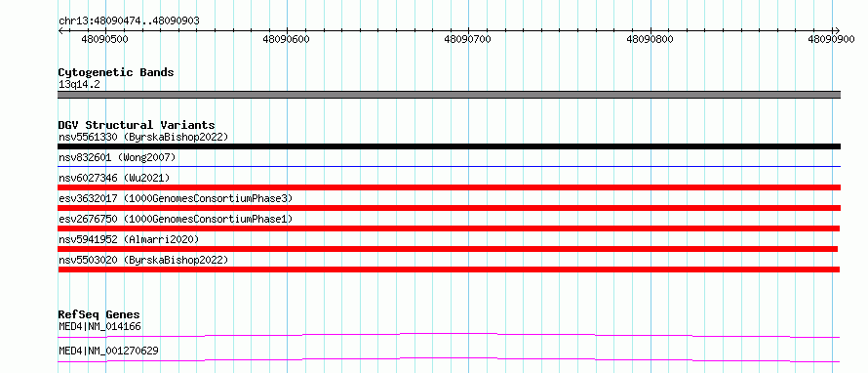Open variant nsv5561330 (ByrskaBishop2022) label
Screen dimensions: 868x373
(x=143, y=137)
